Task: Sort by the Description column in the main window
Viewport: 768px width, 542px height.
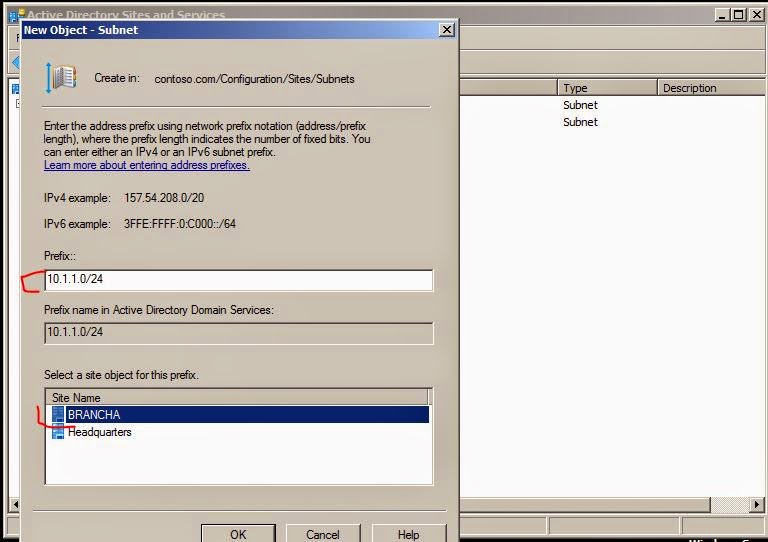Action: 711,88
